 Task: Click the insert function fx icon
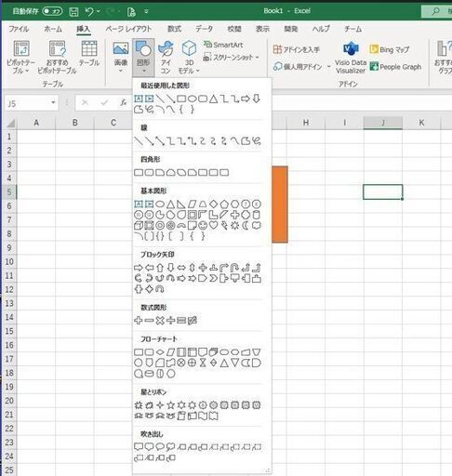[124, 103]
